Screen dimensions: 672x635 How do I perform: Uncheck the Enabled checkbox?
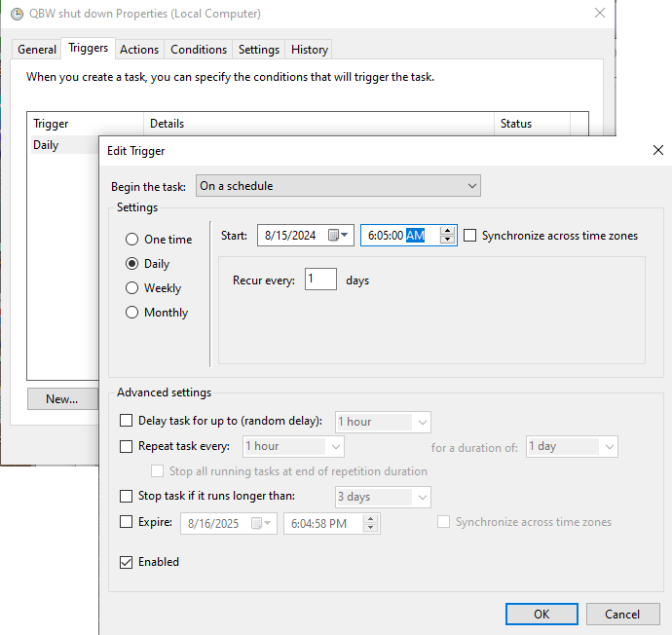click(126, 562)
